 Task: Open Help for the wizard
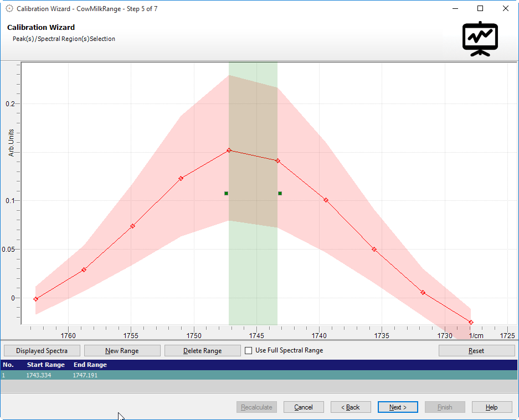(x=492, y=407)
